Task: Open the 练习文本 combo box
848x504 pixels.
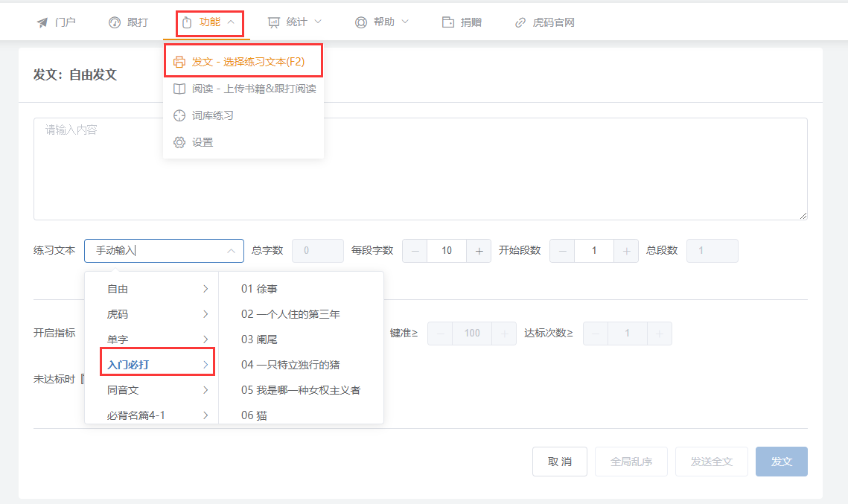Action: coord(164,251)
